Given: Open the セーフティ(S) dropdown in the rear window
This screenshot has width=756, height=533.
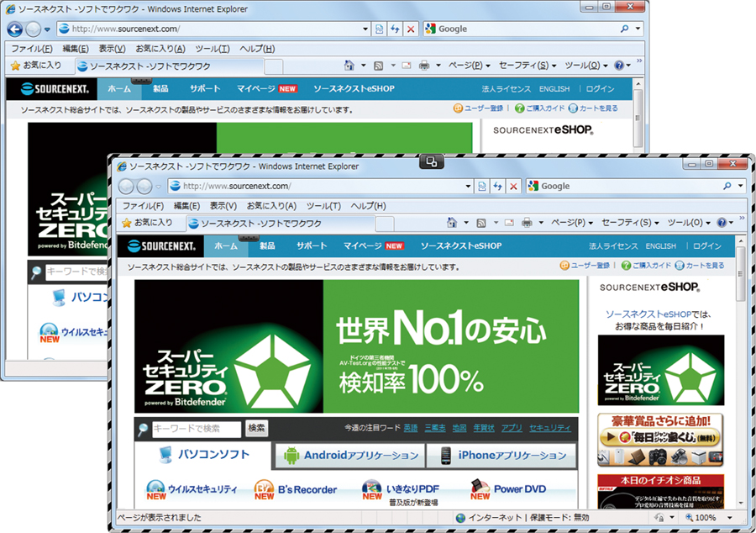Looking at the screenshot, I should [x=528, y=66].
